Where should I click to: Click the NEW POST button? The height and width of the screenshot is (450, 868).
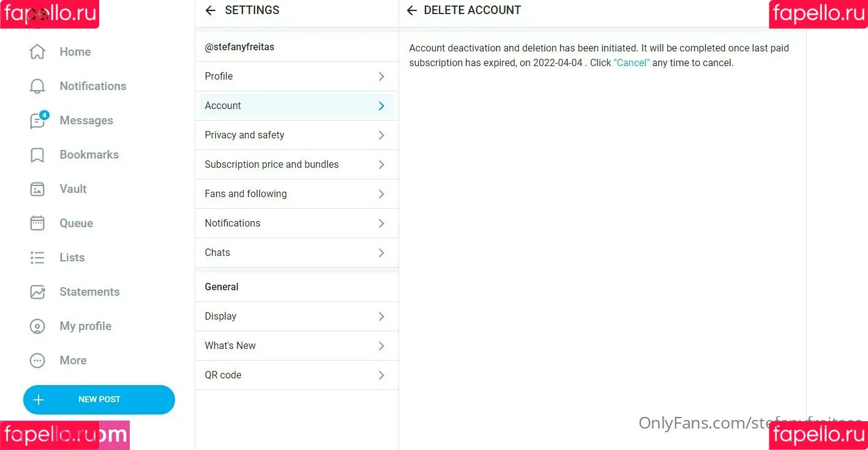click(x=99, y=400)
